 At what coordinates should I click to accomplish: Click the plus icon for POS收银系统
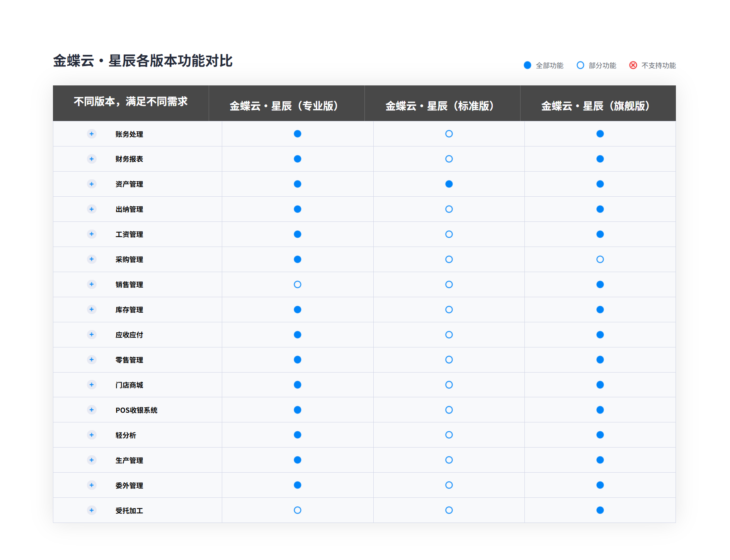click(92, 410)
